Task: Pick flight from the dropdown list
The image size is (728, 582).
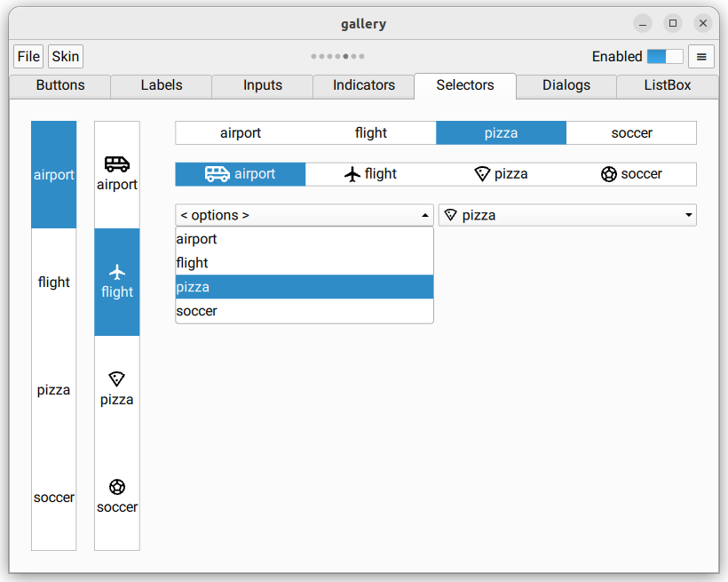Action: click(x=305, y=263)
